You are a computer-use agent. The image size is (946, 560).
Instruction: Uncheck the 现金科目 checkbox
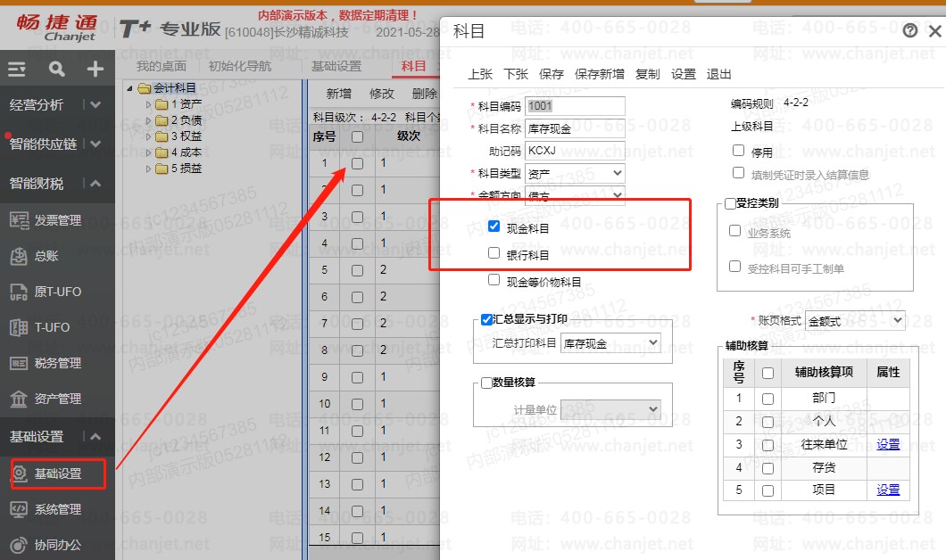tap(494, 226)
